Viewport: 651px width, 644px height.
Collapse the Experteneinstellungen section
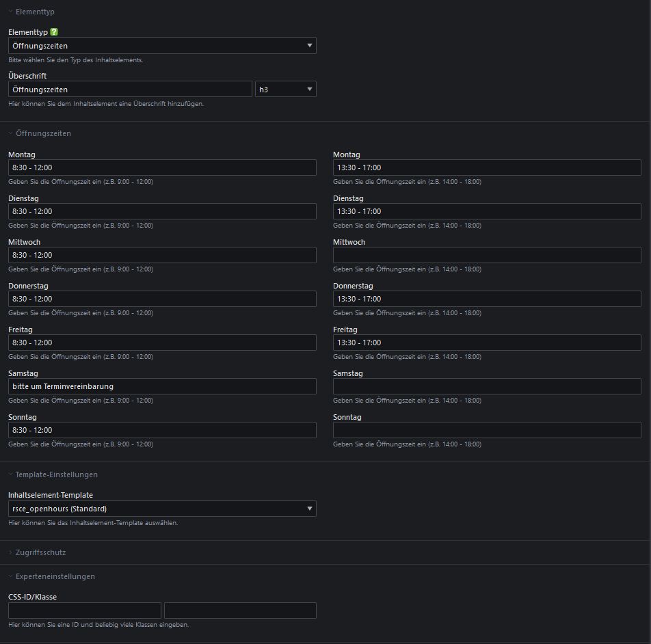click(x=55, y=576)
